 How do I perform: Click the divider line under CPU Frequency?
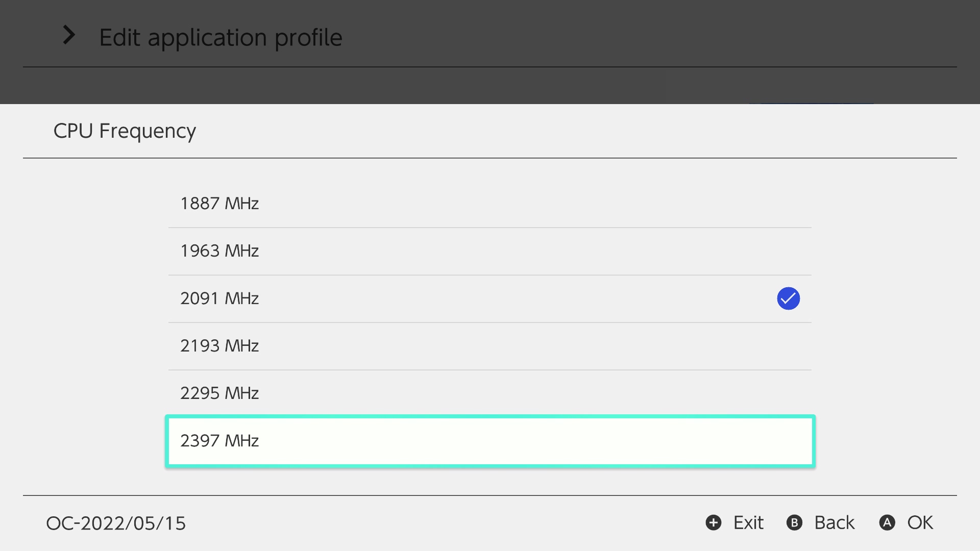[490, 158]
